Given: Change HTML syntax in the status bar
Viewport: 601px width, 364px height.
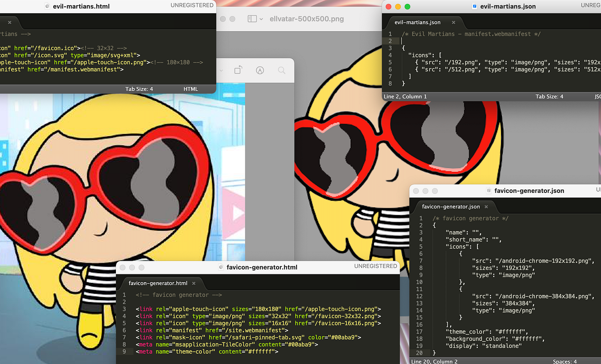Looking at the screenshot, I should click(x=191, y=89).
